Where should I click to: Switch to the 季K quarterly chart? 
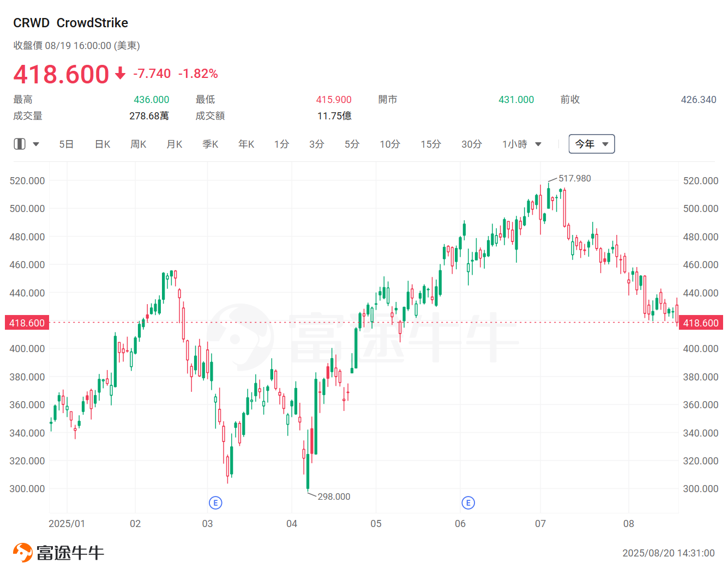210,144
